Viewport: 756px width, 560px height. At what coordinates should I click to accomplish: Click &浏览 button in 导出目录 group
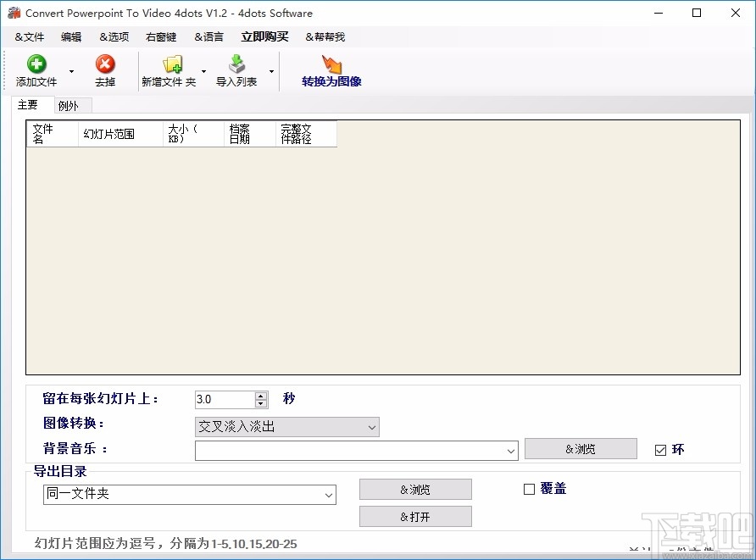coord(415,490)
